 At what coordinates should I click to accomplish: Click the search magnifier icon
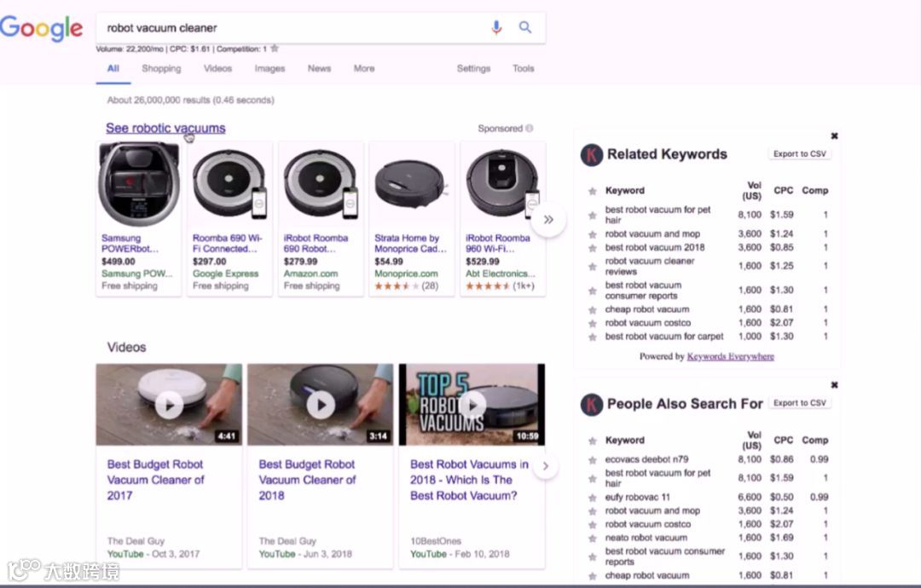[x=525, y=26]
